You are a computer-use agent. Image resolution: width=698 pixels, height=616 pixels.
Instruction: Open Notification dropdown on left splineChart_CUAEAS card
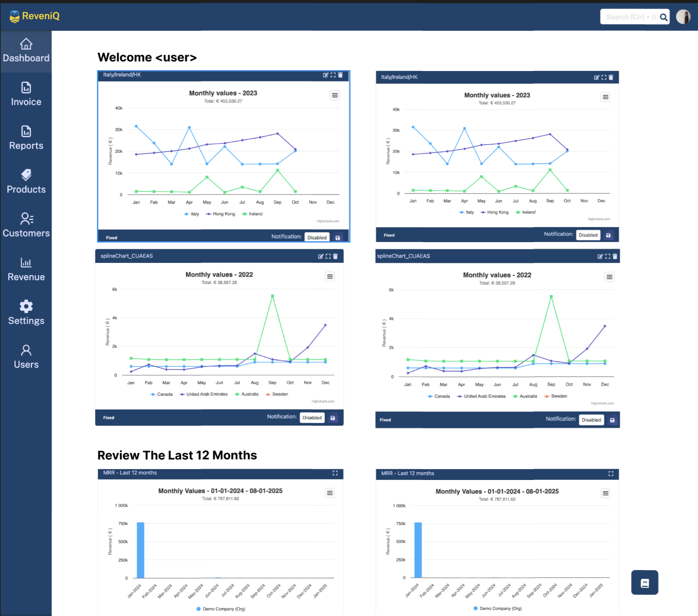tap(312, 418)
